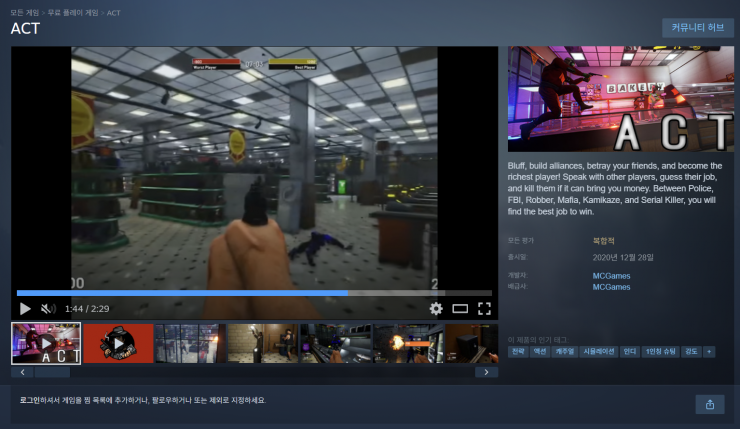Click the MCGames developer link
Viewport: 740px width, 429px height.
611,275
